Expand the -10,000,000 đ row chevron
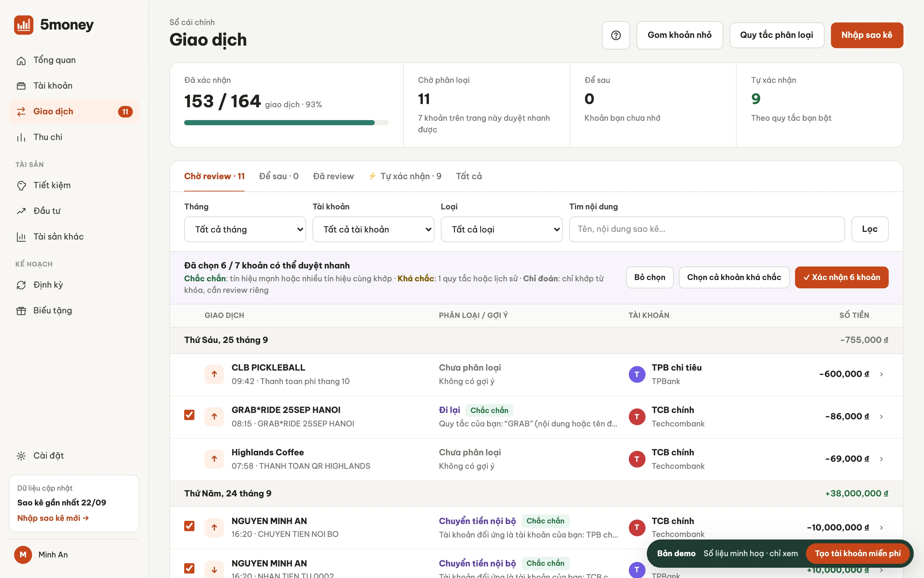 (x=881, y=528)
